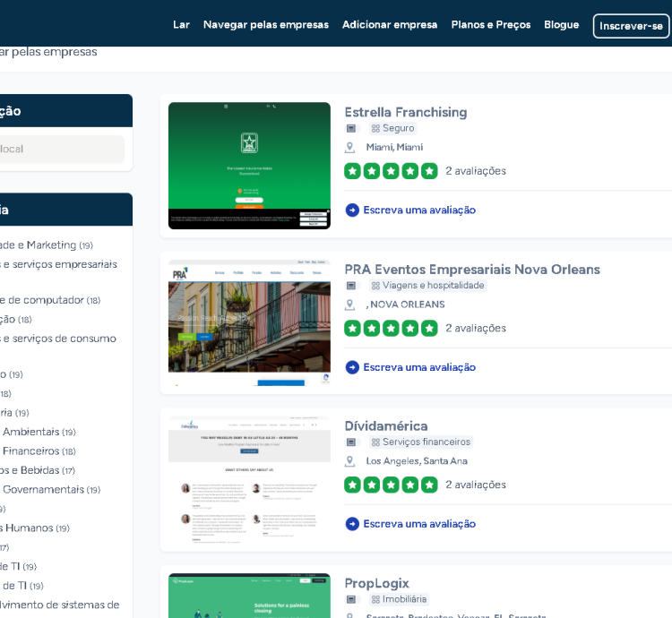
Task: Open PropLogix website thumbnail
Action: [x=249, y=596]
